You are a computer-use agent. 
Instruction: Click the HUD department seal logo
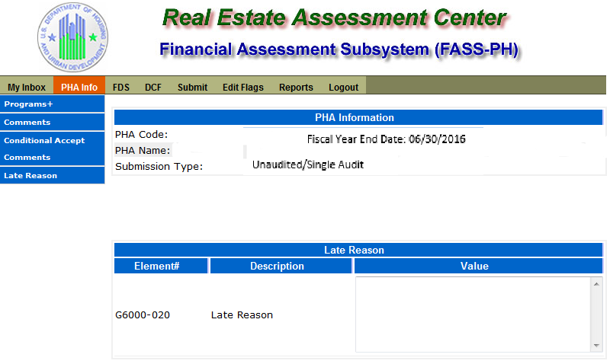point(72,37)
